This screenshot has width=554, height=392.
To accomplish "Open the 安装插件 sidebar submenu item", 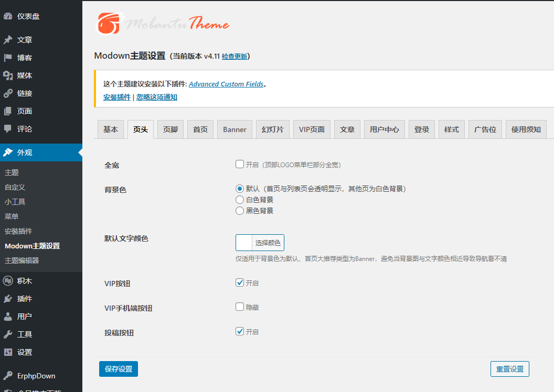I will coord(18,231).
